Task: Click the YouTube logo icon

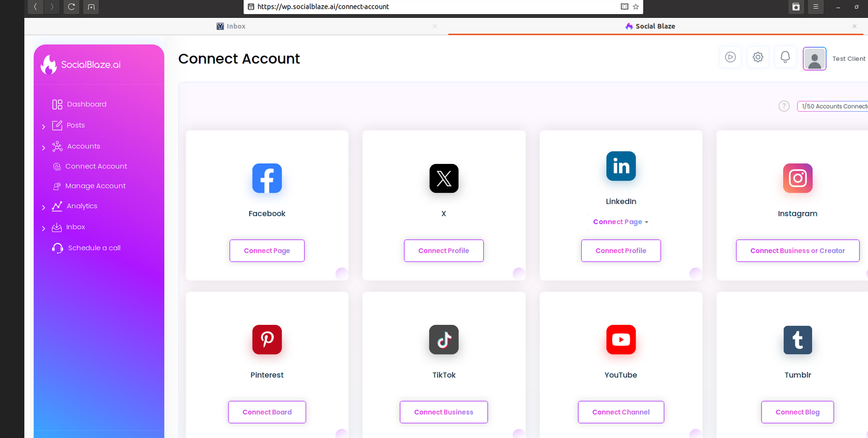Action: 621,340
